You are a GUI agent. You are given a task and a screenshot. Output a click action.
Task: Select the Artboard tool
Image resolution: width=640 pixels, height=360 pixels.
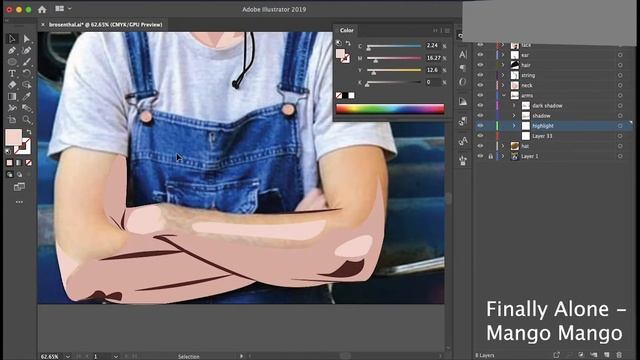12,120
